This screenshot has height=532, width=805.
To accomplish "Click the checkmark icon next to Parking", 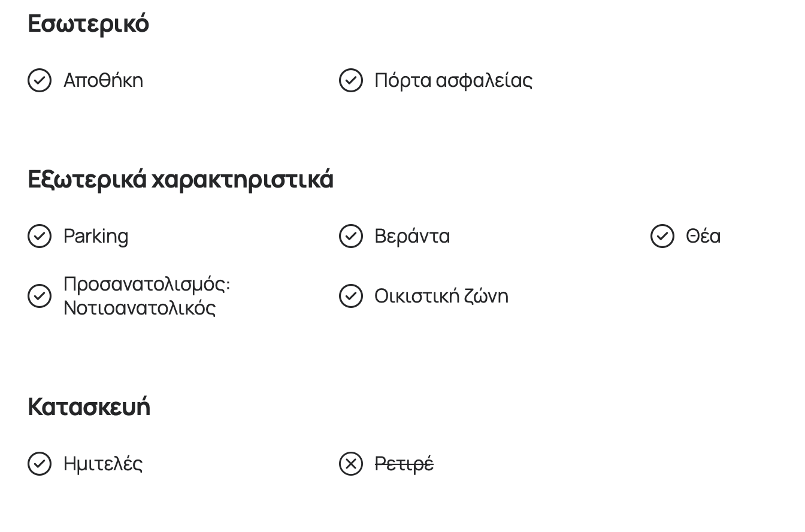I will (x=40, y=236).
